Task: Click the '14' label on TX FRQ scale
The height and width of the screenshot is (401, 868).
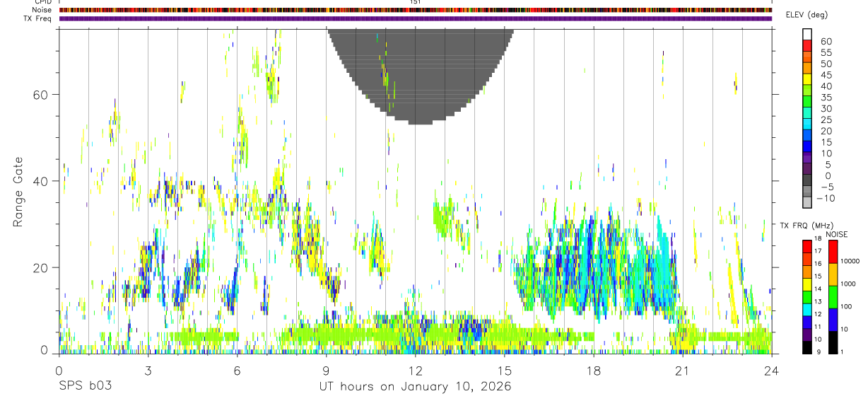Action: click(x=817, y=289)
